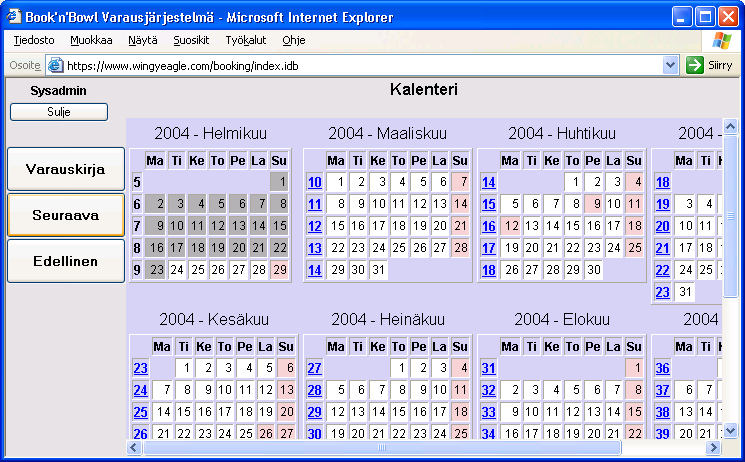Open the address bar dropdown arrow
The height and width of the screenshot is (462, 745).
pos(671,65)
